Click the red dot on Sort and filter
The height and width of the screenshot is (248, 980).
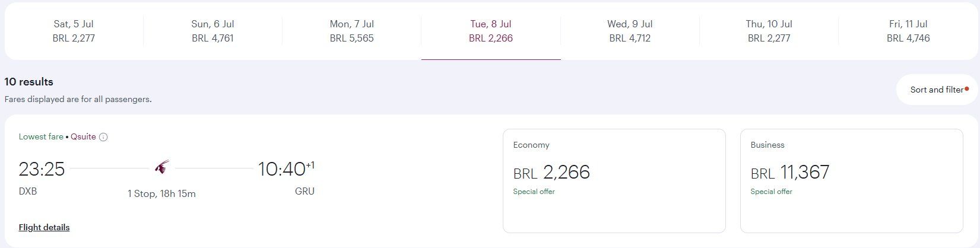point(967,89)
